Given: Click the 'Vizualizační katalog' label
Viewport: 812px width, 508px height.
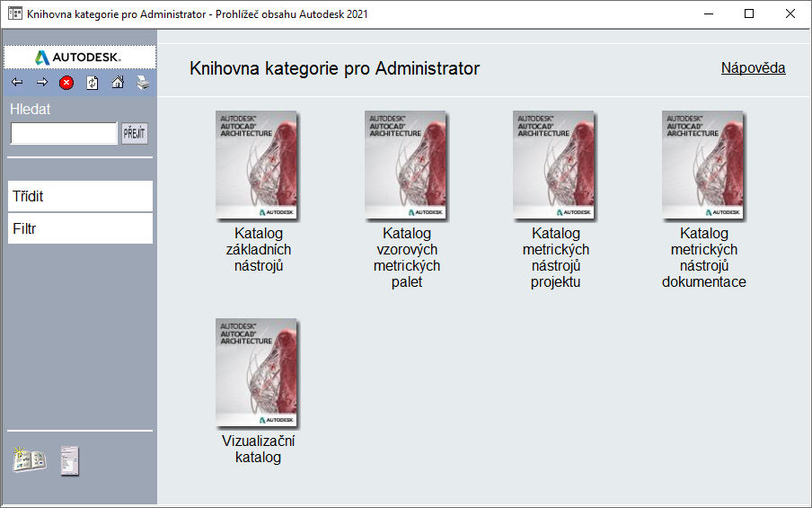Looking at the screenshot, I should [259, 449].
